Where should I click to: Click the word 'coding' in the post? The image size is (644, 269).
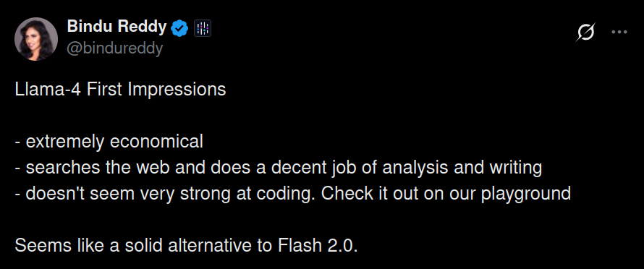click(x=285, y=194)
